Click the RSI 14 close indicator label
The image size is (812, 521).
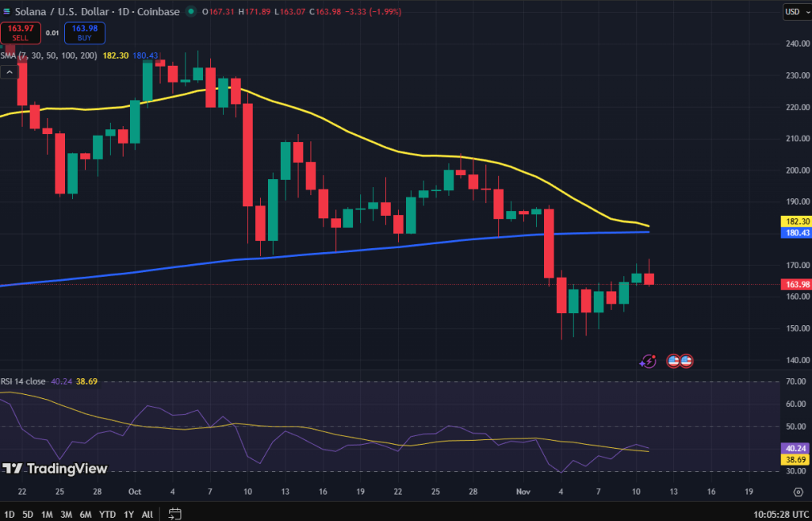point(23,381)
